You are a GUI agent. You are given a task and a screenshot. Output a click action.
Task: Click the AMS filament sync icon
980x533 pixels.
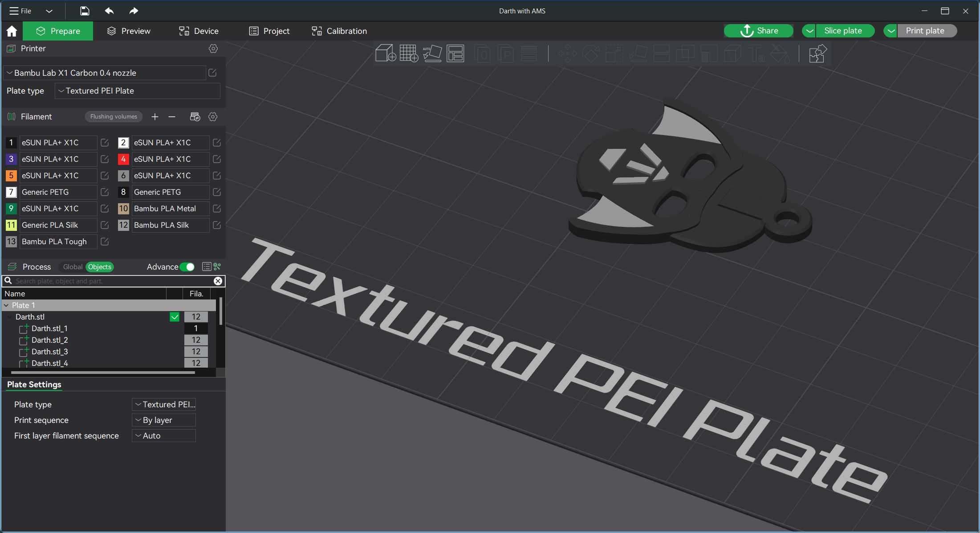pos(195,117)
